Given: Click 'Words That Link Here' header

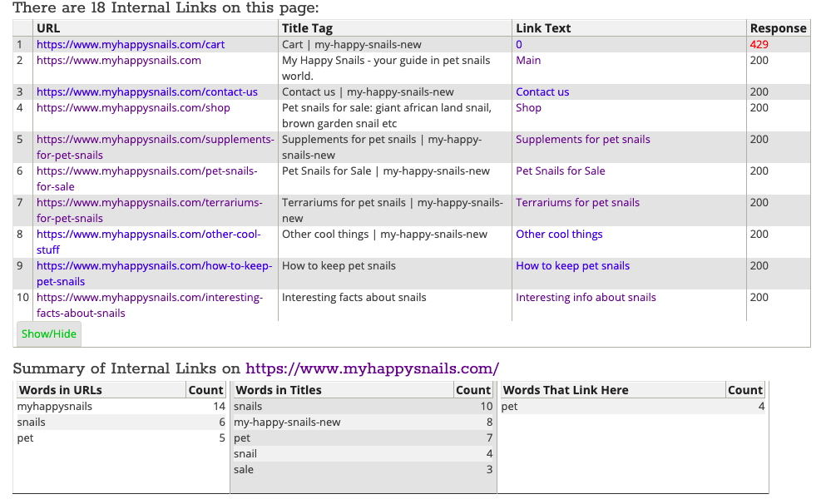Looking at the screenshot, I should coord(612,390).
